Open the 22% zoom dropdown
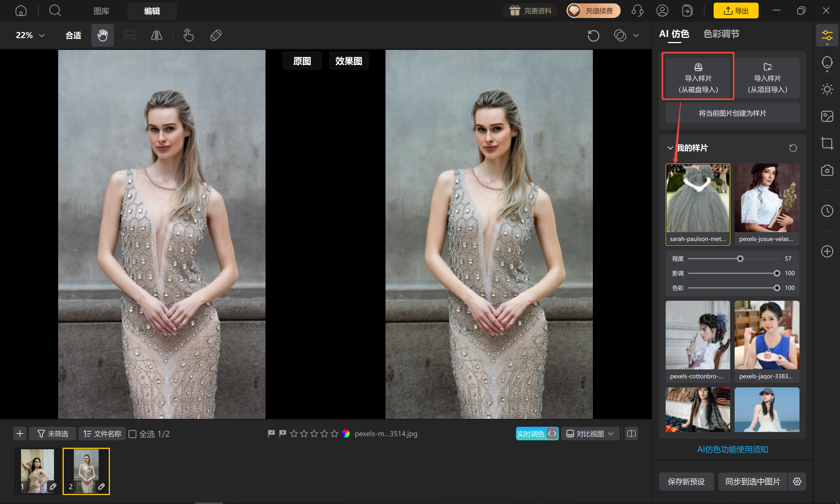The width and height of the screenshot is (840, 504). [30, 35]
